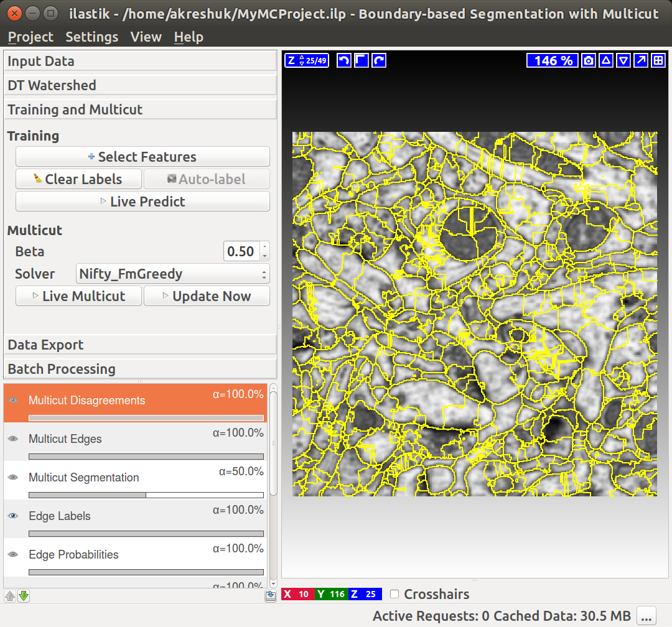Click the downward triangle viewer icon
672x627 pixels.
(x=623, y=60)
